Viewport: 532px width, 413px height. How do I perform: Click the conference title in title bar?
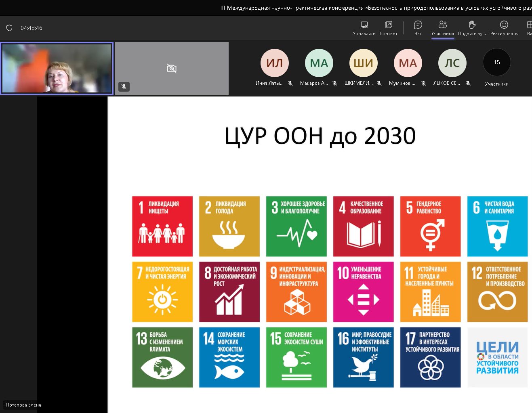[x=376, y=8]
